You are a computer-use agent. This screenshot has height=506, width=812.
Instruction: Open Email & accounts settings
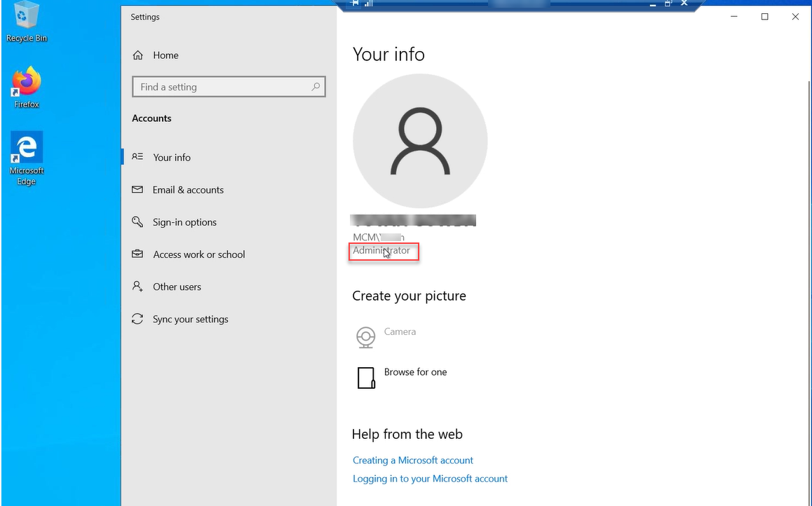188,190
